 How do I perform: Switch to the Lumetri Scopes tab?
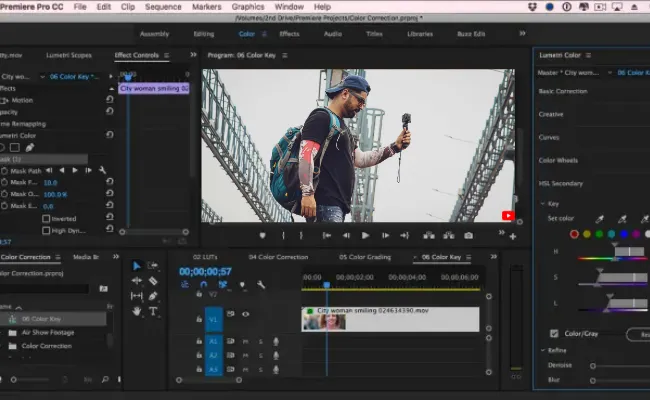pos(69,55)
